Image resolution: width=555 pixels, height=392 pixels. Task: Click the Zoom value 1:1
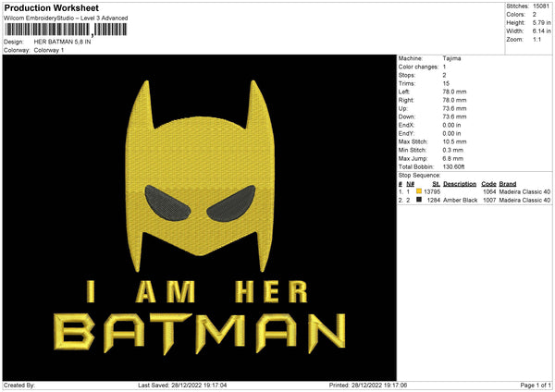536,39
